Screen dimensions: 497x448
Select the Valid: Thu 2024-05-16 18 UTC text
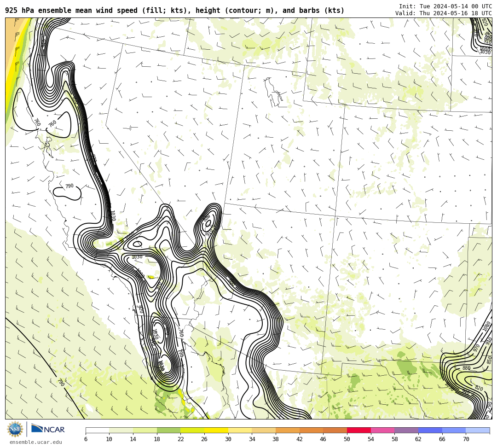tap(444, 13)
